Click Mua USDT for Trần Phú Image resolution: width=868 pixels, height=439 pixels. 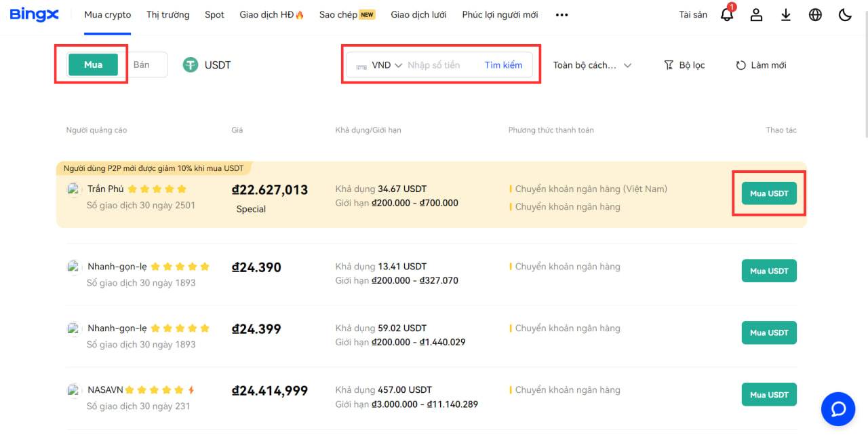pos(769,193)
